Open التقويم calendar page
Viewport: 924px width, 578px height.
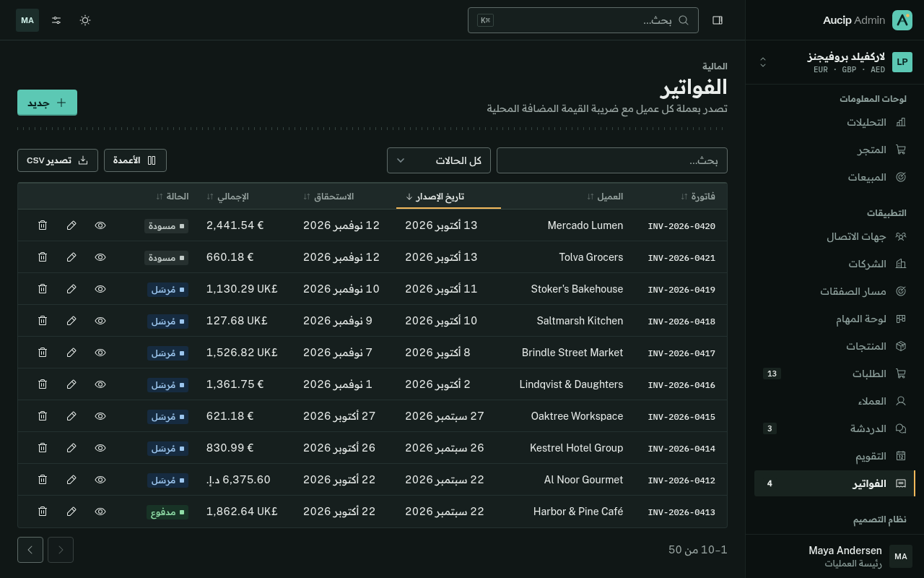pos(834,456)
